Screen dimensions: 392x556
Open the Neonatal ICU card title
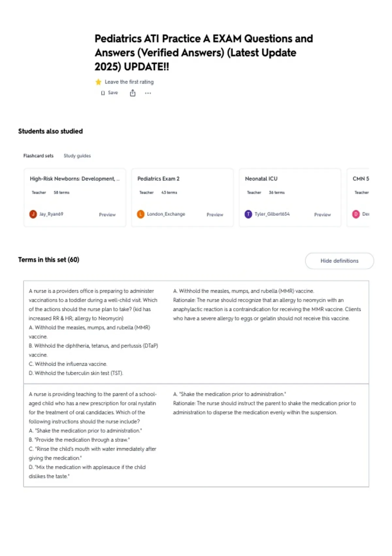tap(261, 179)
